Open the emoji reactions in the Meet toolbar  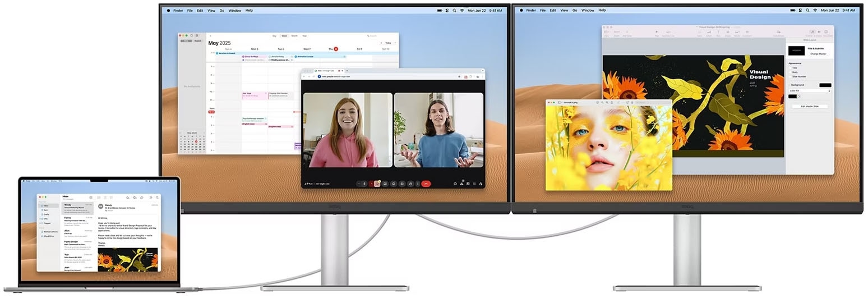394,184
